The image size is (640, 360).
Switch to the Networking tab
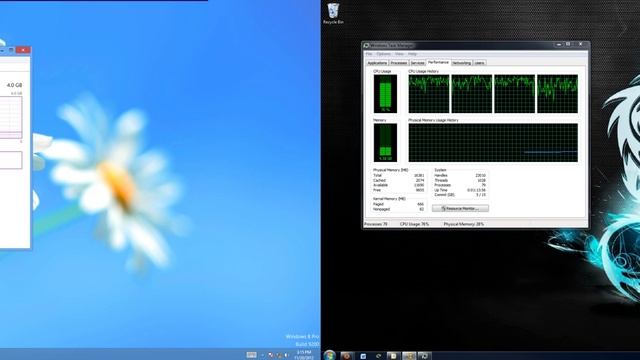[x=462, y=63]
